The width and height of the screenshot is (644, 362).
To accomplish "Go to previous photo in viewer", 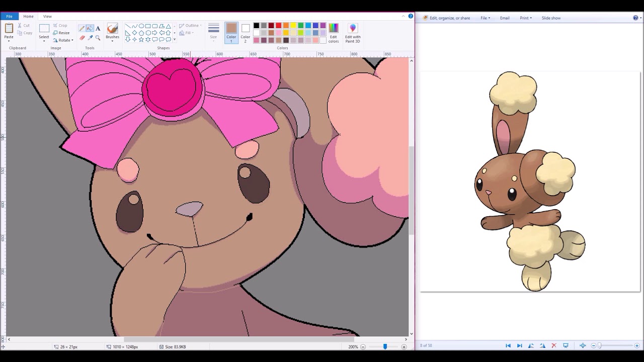I will click(508, 345).
